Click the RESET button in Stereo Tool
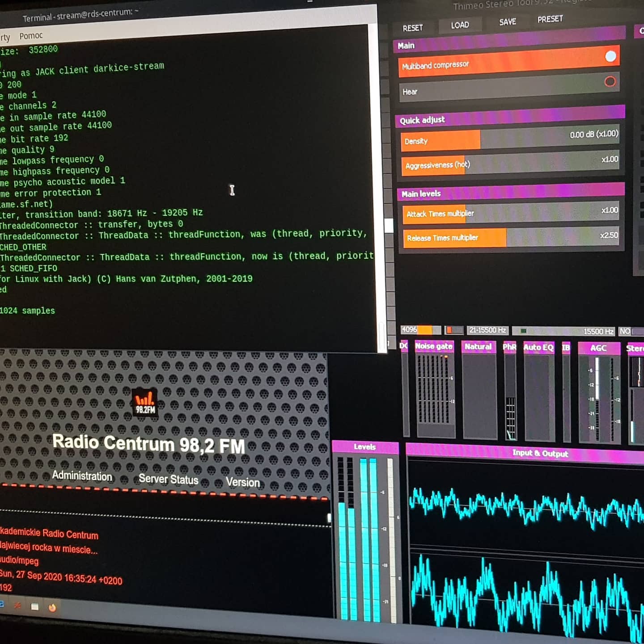 (412, 28)
